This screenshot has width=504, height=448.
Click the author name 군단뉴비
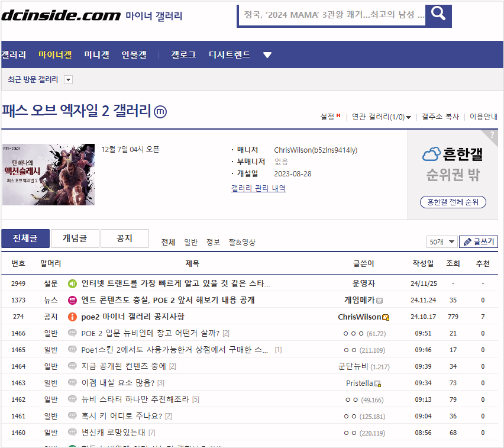353,366
